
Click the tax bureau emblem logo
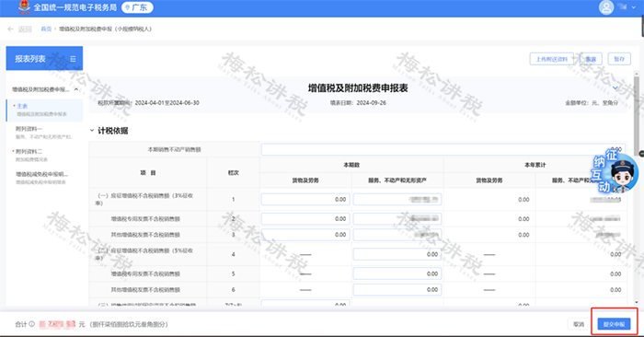[25, 6]
